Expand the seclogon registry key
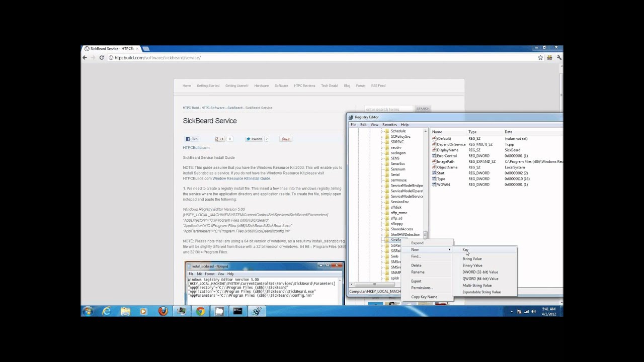The height and width of the screenshot is (362, 644). point(381,153)
